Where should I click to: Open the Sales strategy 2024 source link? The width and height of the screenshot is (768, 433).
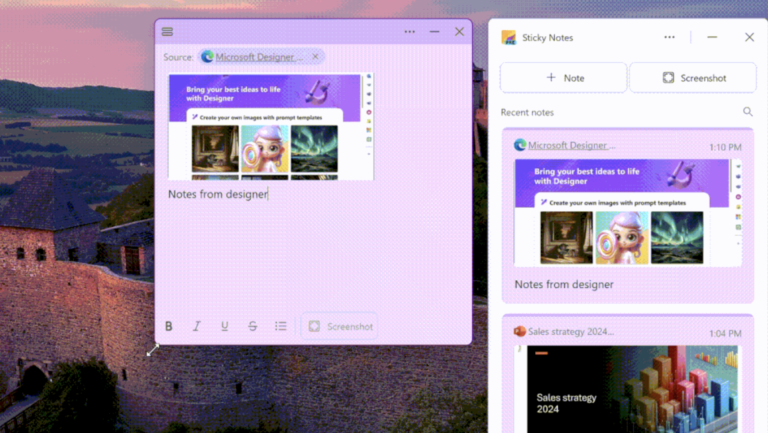(x=571, y=332)
